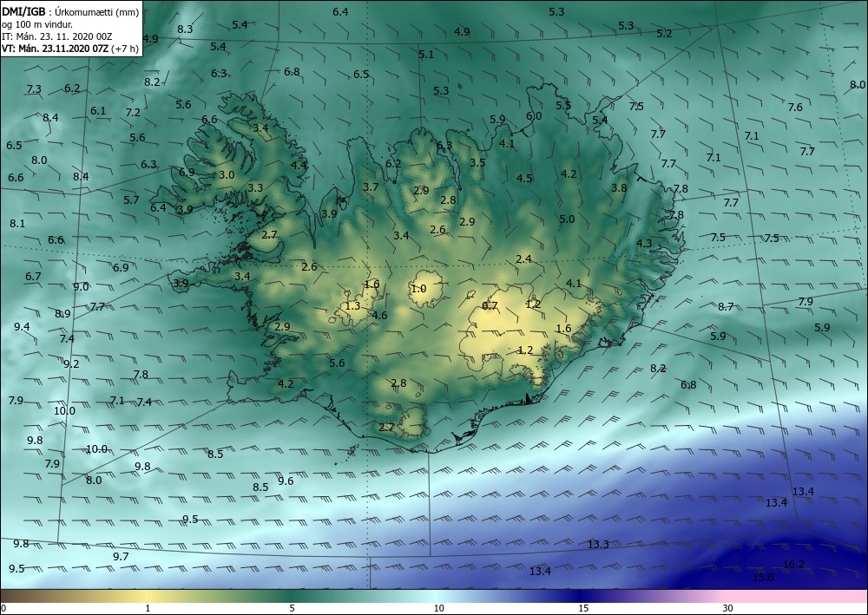Select the 3.3 value in the Westfjords
The width and height of the screenshot is (868, 615).
pyautogui.click(x=255, y=187)
